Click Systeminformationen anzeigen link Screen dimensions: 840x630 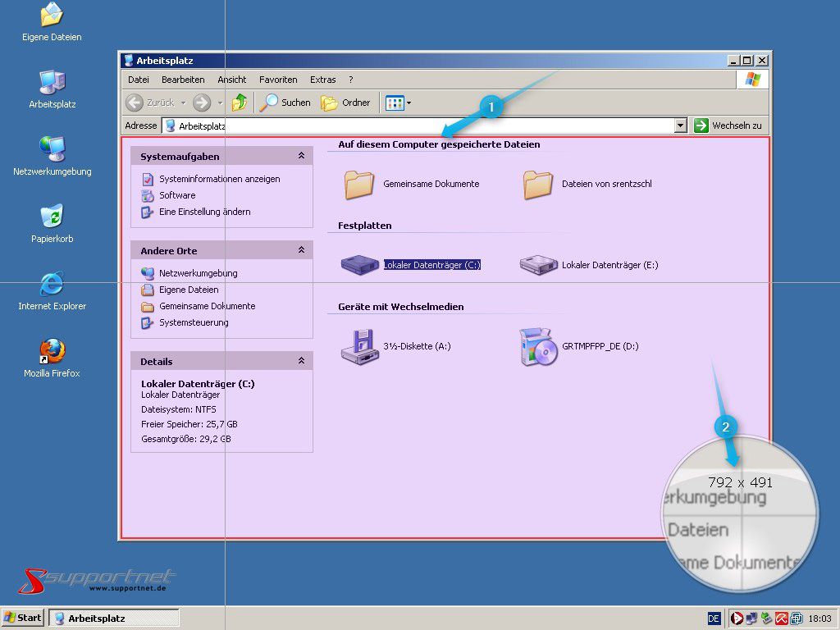219,179
